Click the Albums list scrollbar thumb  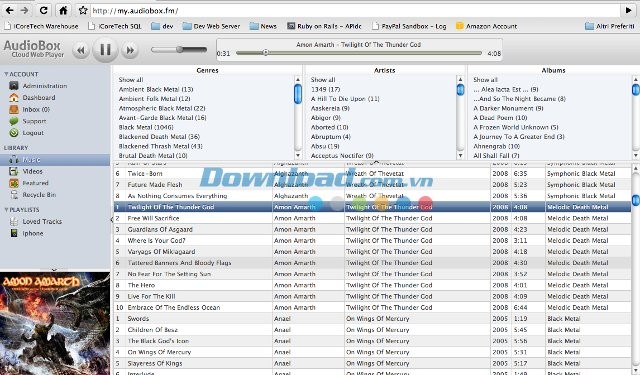(x=636, y=90)
